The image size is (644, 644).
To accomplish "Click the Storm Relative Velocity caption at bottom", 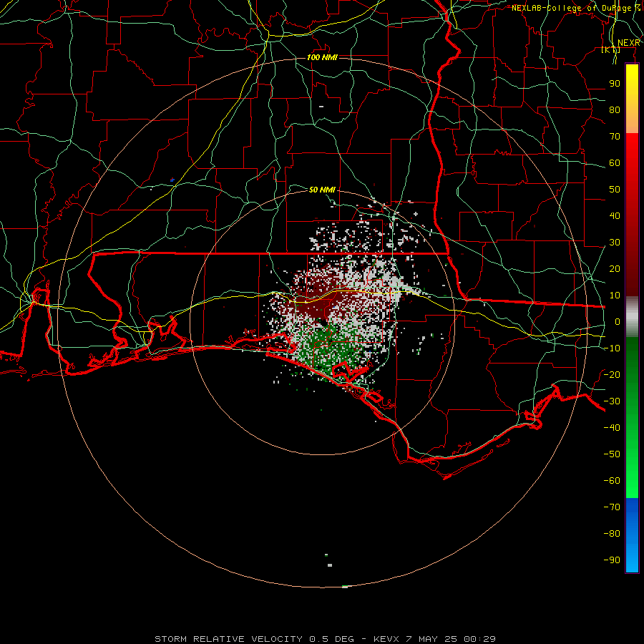I will click(326, 639).
